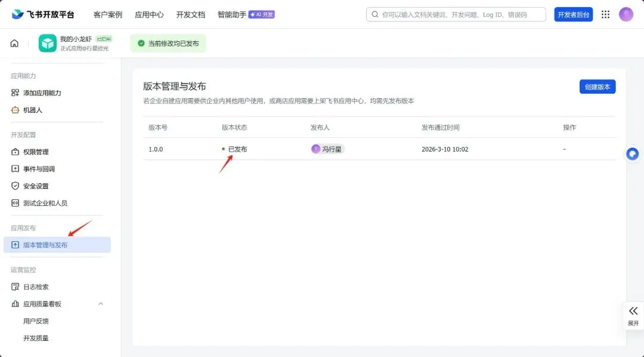
Task: Click the 操作 column header
Action: click(x=569, y=128)
